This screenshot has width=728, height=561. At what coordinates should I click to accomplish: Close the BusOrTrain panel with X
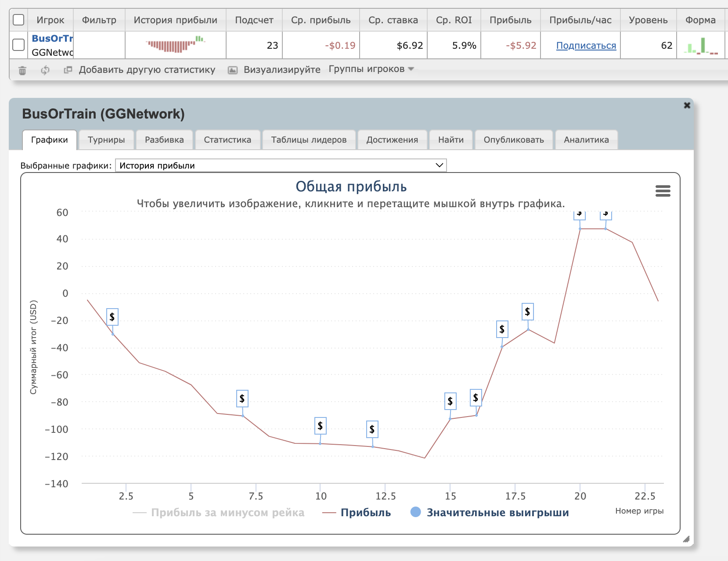click(687, 105)
